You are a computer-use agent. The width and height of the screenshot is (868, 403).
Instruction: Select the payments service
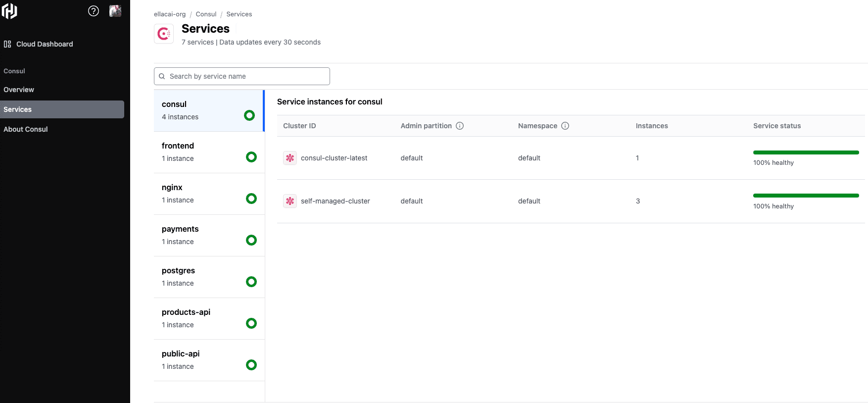[209, 235]
